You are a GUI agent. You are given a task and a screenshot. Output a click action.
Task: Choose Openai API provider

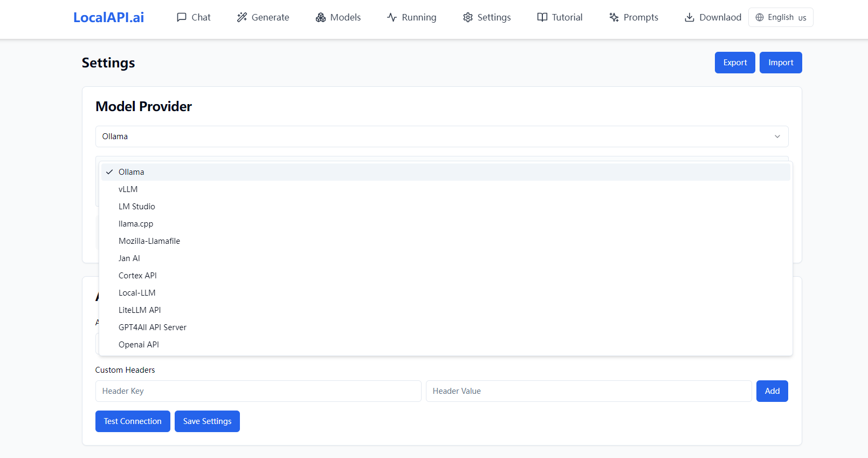(x=446, y=345)
